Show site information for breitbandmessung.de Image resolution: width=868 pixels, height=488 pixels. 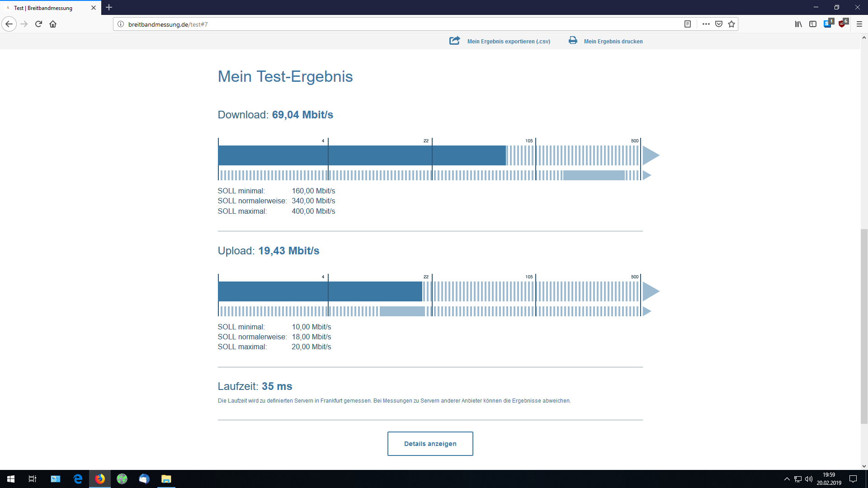tap(121, 24)
